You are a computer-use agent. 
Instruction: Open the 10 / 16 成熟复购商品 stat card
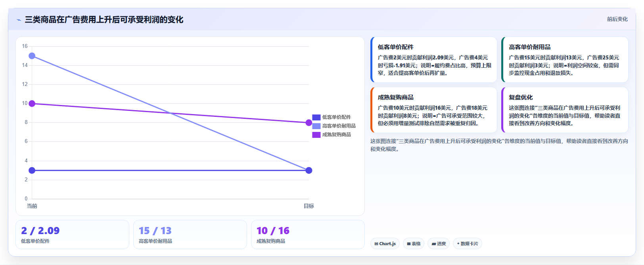click(x=308, y=234)
